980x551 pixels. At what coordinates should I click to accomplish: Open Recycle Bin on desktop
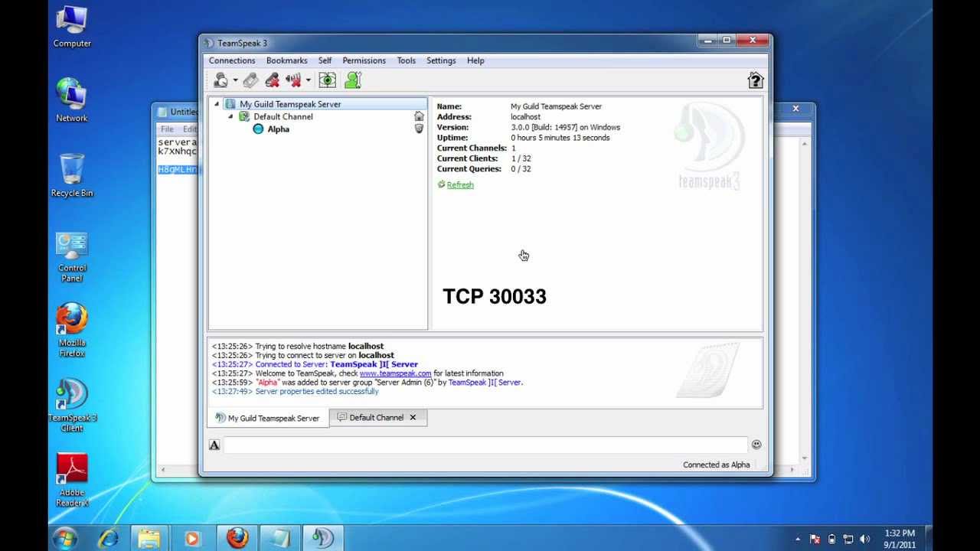[x=72, y=175]
